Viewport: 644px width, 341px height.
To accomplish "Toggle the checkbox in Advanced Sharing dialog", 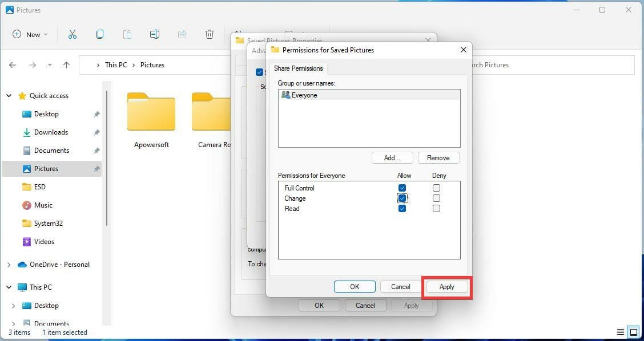I will tap(259, 72).
